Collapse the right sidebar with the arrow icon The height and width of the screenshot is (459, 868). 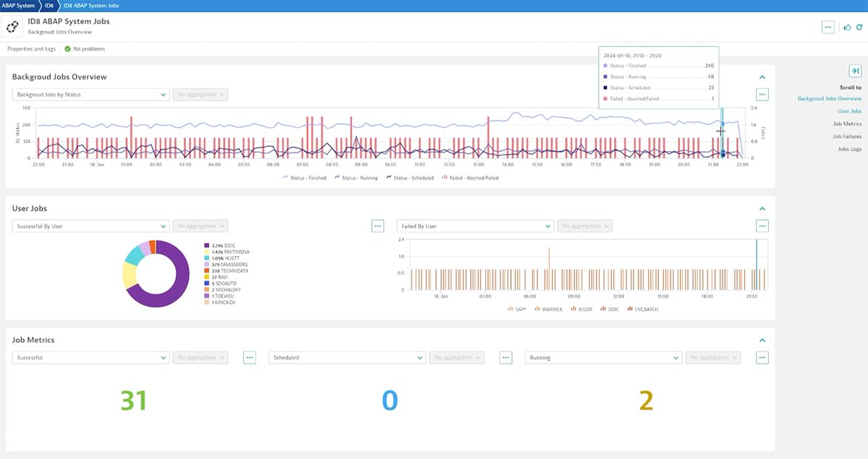tap(856, 71)
